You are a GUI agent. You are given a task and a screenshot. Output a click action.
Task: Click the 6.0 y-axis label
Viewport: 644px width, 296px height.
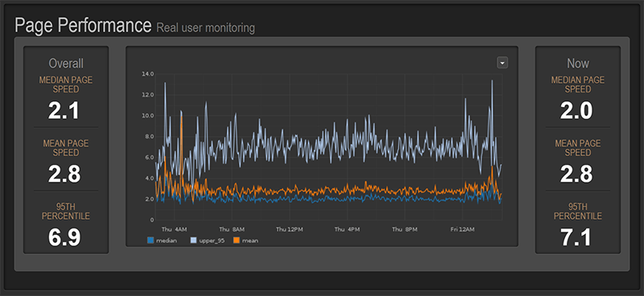pyautogui.click(x=149, y=158)
